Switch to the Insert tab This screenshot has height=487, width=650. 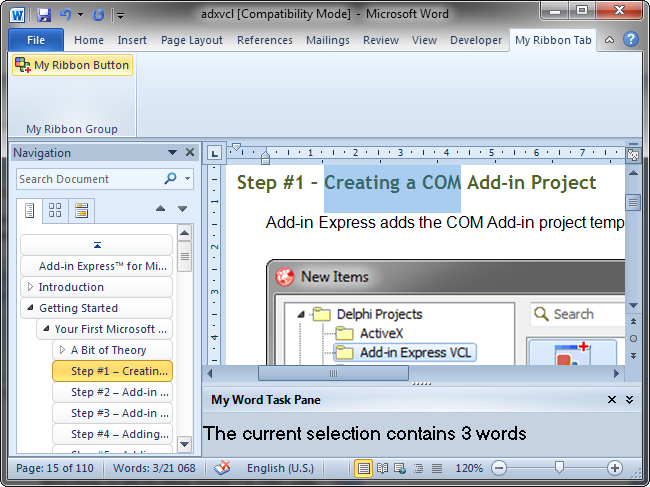(x=132, y=40)
